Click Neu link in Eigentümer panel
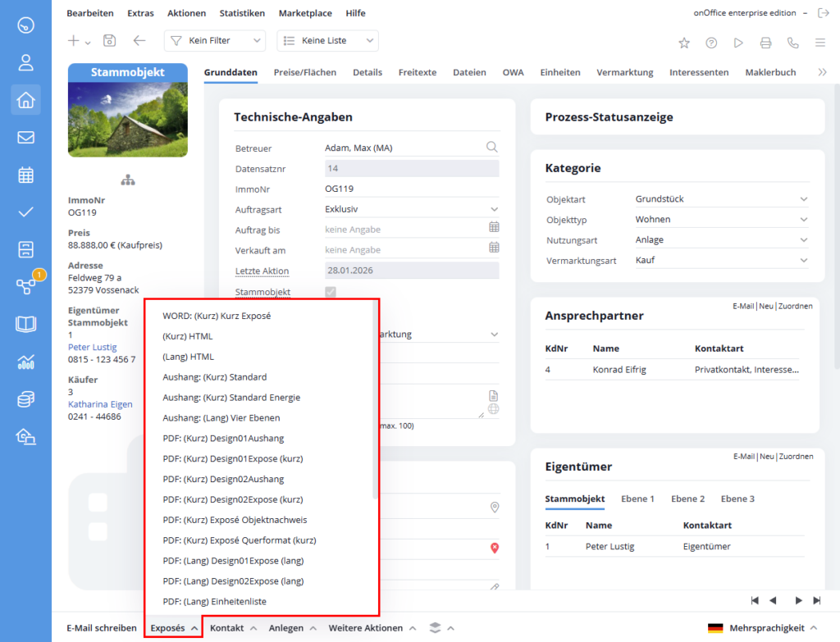The width and height of the screenshot is (840, 642). 767,457
